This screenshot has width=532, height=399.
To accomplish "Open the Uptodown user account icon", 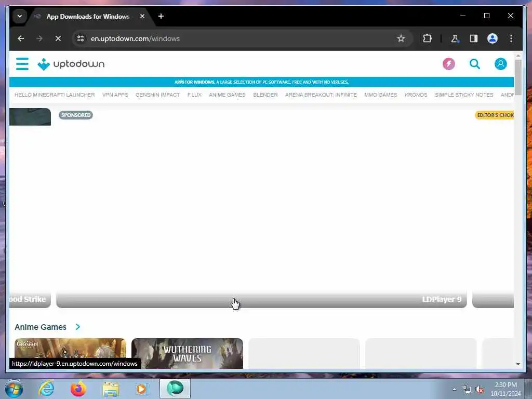I will (x=500, y=64).
